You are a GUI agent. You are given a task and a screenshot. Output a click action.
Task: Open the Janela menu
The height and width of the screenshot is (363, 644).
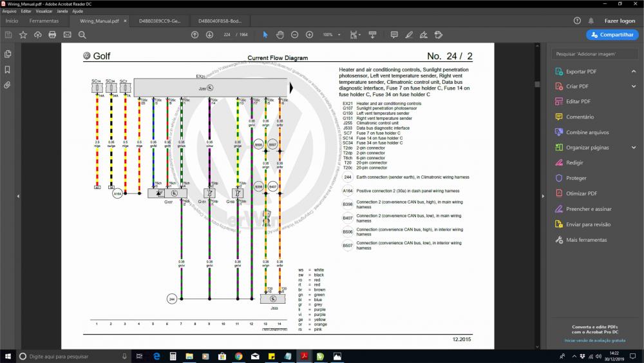coord(62,11)
